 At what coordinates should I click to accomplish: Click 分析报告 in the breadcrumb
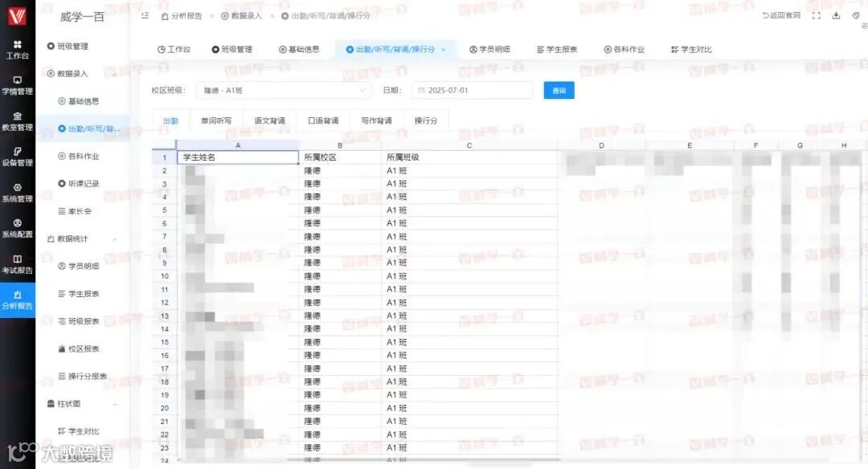click(182, 16)
